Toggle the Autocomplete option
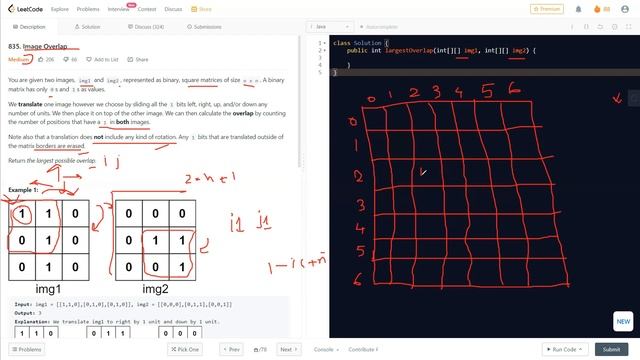640x360 pixels. click(378, 27)
